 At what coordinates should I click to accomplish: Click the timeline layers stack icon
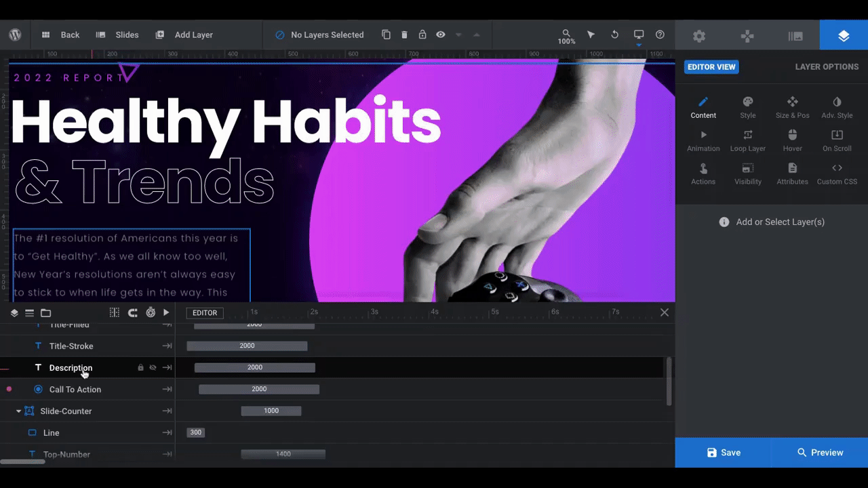click(14, 312)
